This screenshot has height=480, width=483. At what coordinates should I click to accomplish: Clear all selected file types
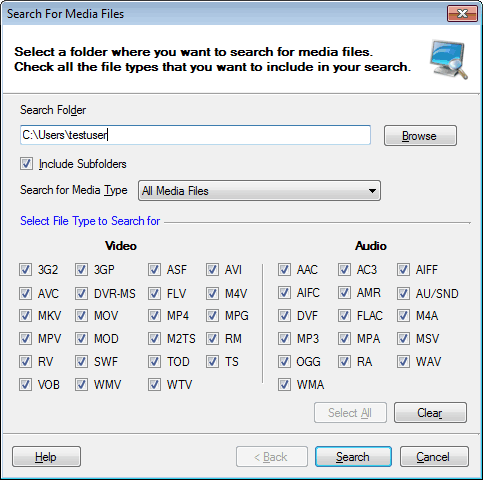pyautogui.click(x=430, y=413)
